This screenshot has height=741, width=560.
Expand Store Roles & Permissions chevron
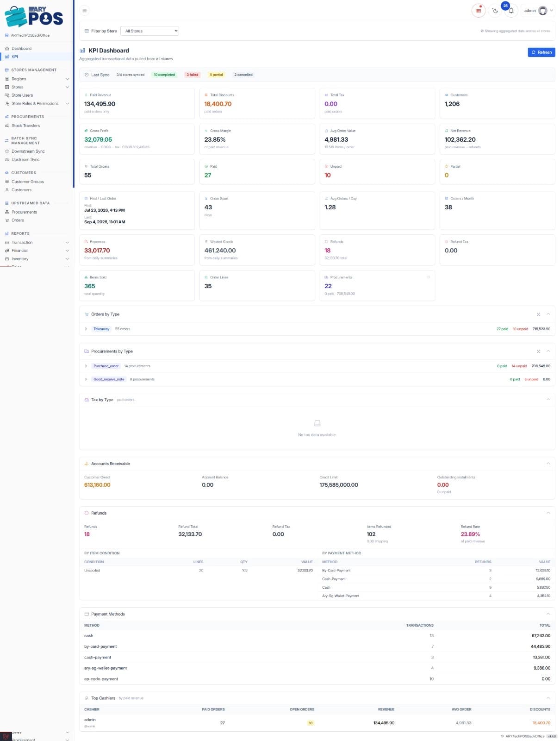(x=67, y=104)
